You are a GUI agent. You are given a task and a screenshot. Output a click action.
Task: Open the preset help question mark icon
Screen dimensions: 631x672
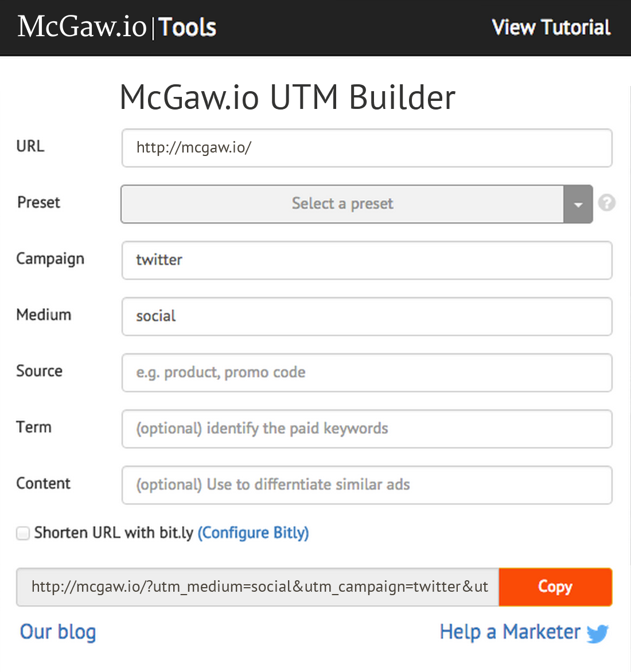607,202
